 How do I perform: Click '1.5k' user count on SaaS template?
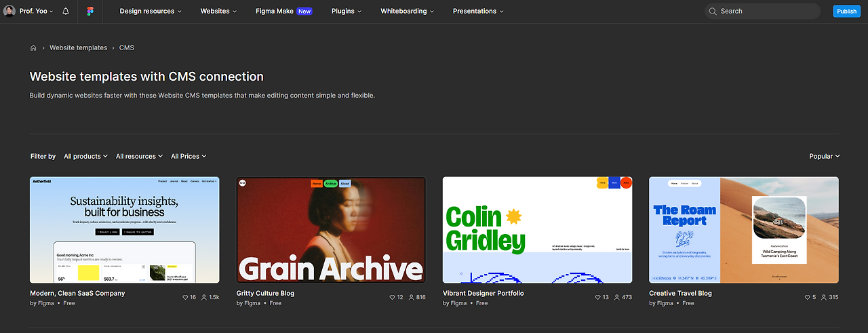point(214,298)
